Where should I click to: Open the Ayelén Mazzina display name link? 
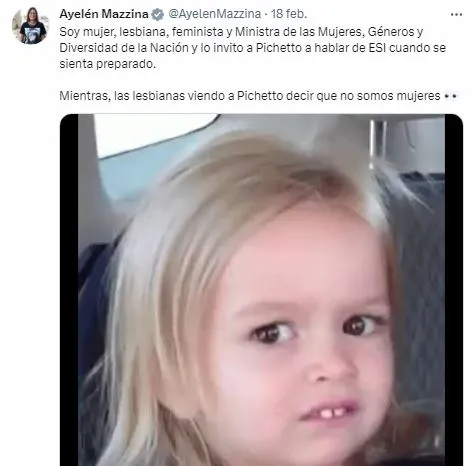[x=104, y=14]
